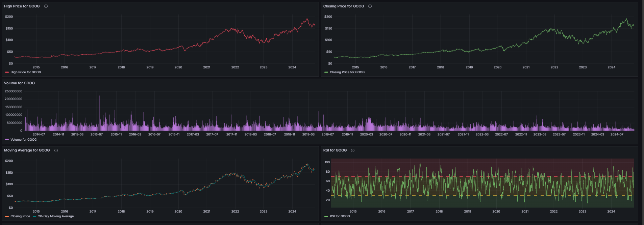Screen dimensions: 644x225
Task: Click the dashboard's vertical scrollbar on right edge
Action: point(642,101)
